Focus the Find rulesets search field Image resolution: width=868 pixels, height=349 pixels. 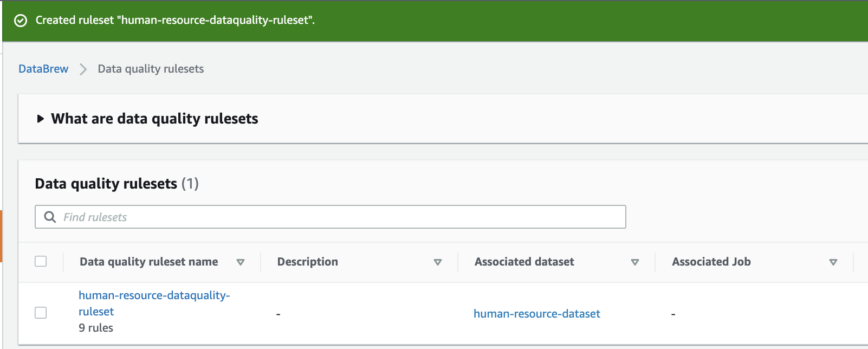[341, 217]
